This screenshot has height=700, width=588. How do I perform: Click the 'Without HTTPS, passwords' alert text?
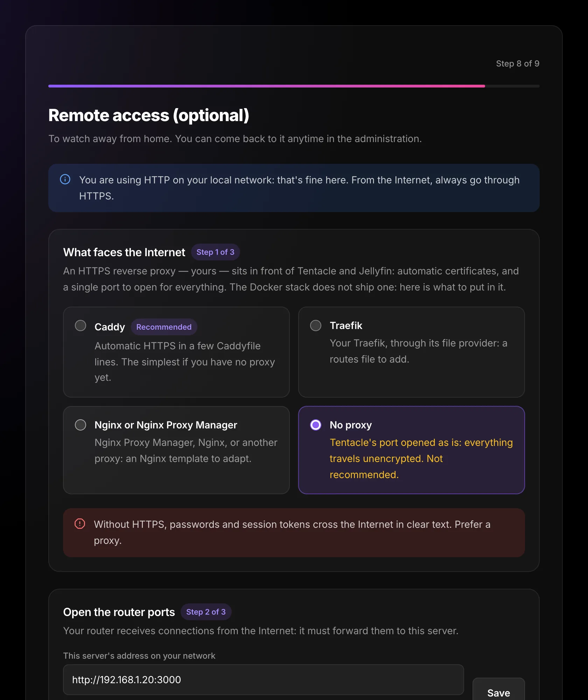[x=292, y=532]
